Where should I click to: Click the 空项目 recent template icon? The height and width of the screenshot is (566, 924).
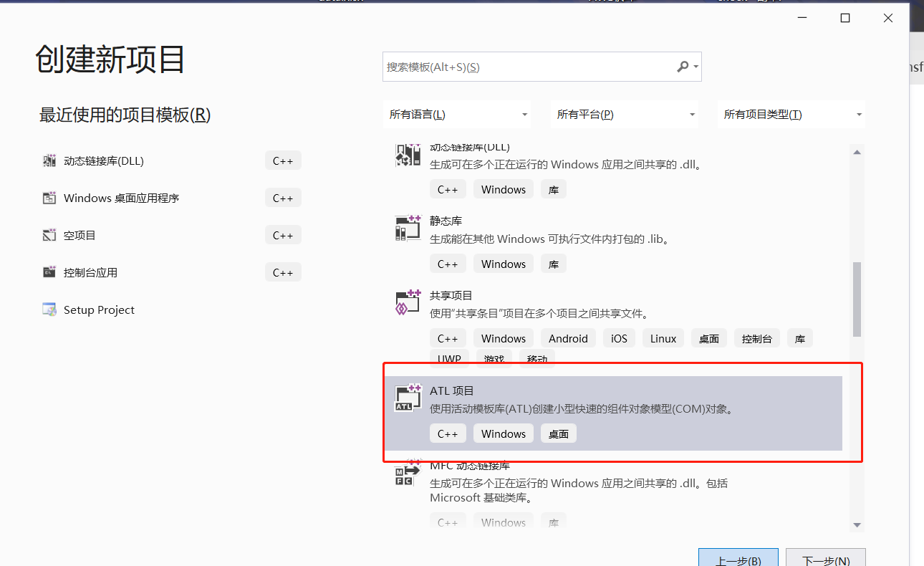(49, 236)
